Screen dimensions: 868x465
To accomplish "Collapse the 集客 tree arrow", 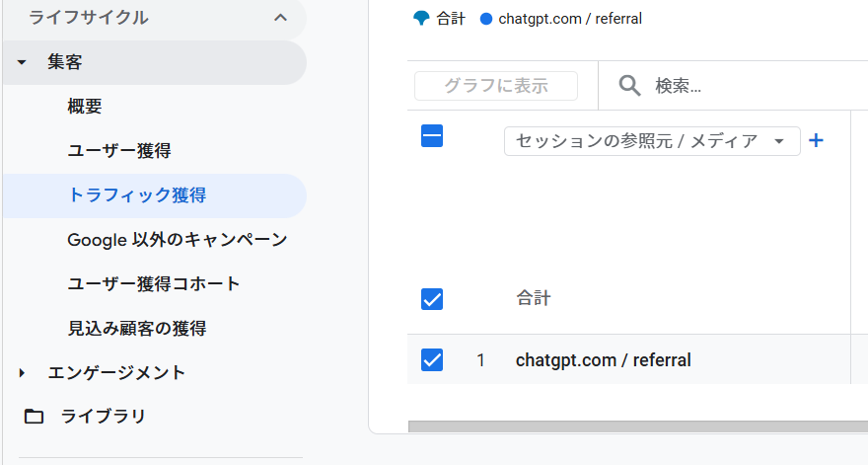I will point(22,63).
